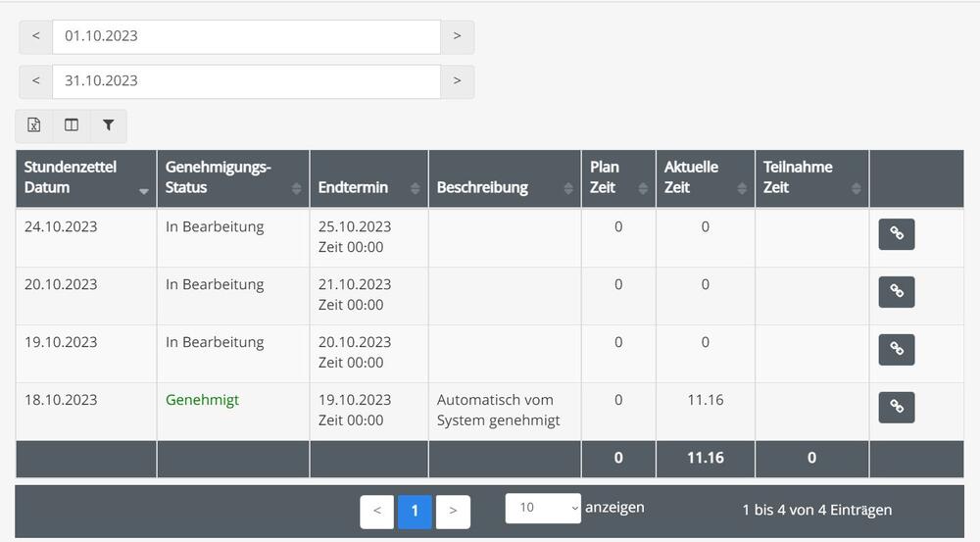This screenshot has width=980, height=542.
Task: Go to the previous results page
Action: click(377, 512)
